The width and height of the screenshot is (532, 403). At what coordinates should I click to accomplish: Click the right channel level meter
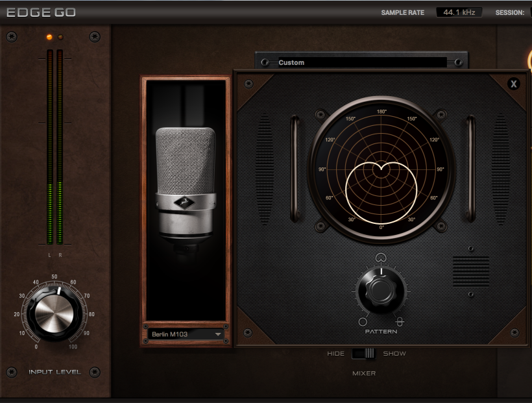(60, 147)
